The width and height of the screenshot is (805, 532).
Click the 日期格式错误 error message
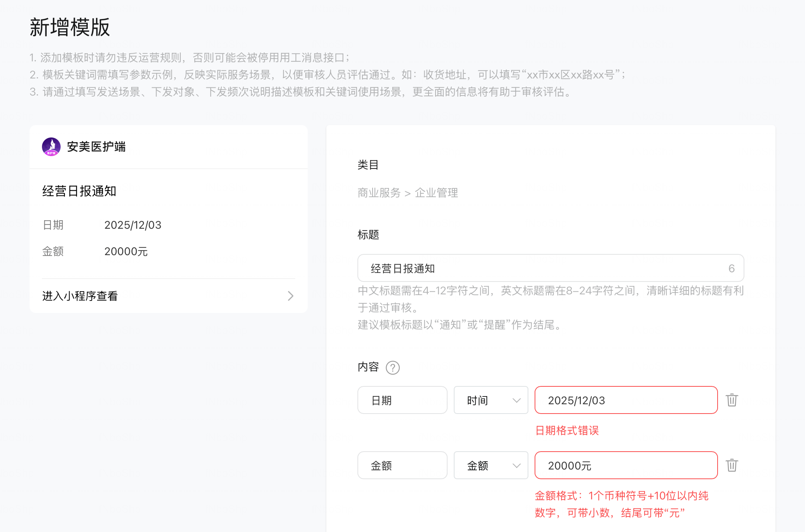tap(567, 430)
